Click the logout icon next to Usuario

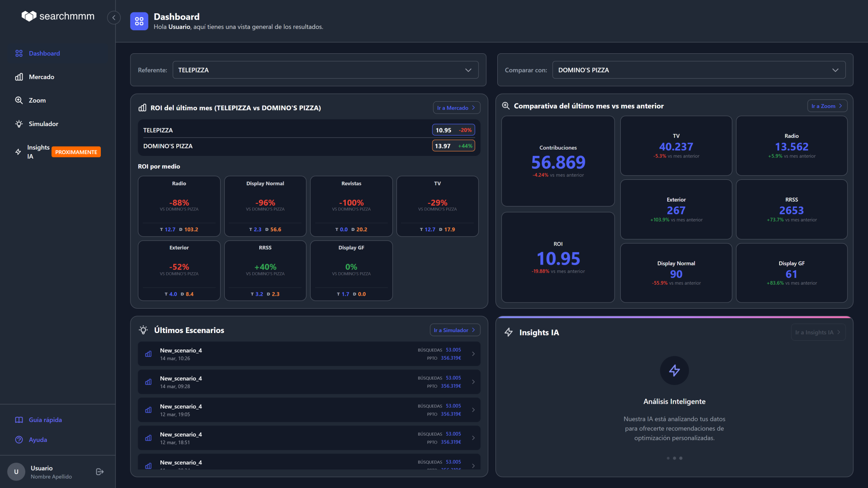[99, 471]
